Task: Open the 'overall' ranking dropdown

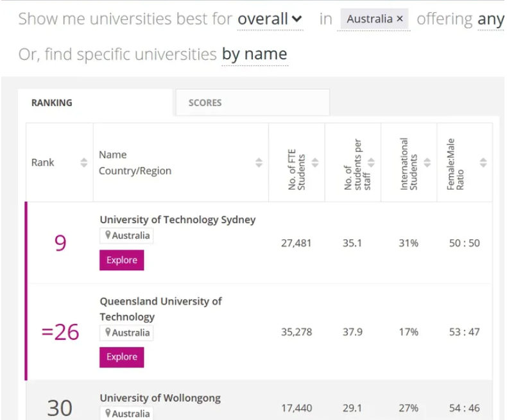Action: 270,19
